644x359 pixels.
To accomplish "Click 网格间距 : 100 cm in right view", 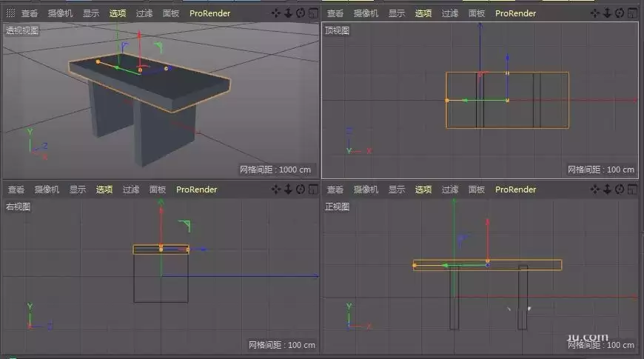I will [282, 345].
